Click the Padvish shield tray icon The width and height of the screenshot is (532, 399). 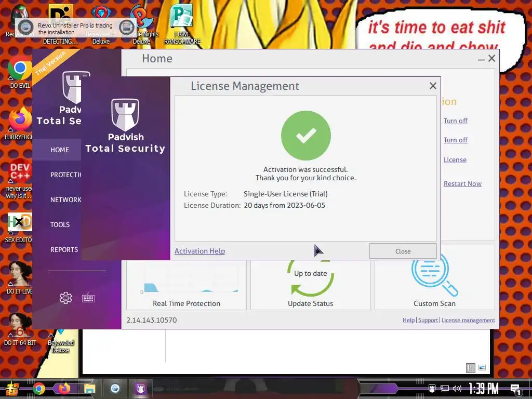click(x=432, y=389)
